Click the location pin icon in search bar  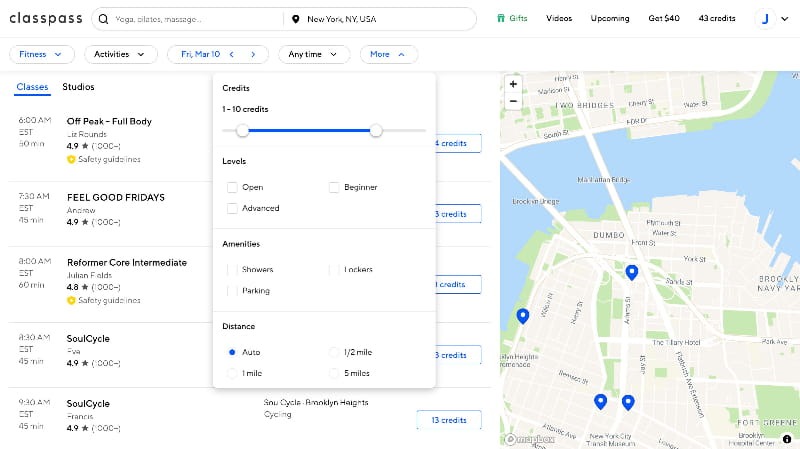click(295, 19)
